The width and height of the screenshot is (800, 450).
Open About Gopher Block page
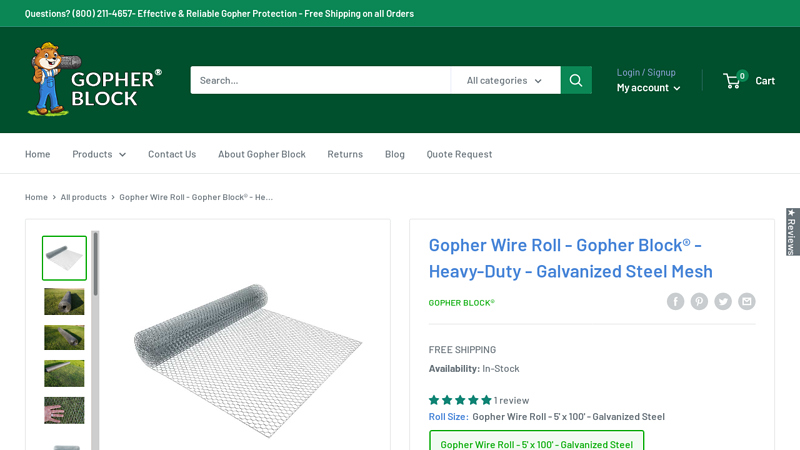coord(262,154)
